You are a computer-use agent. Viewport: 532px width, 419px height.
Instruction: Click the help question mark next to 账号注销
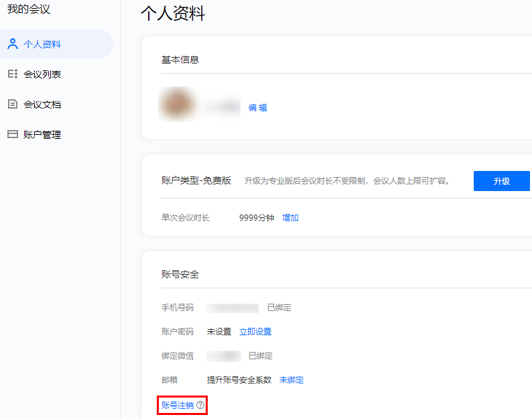(x=200, y=405)
